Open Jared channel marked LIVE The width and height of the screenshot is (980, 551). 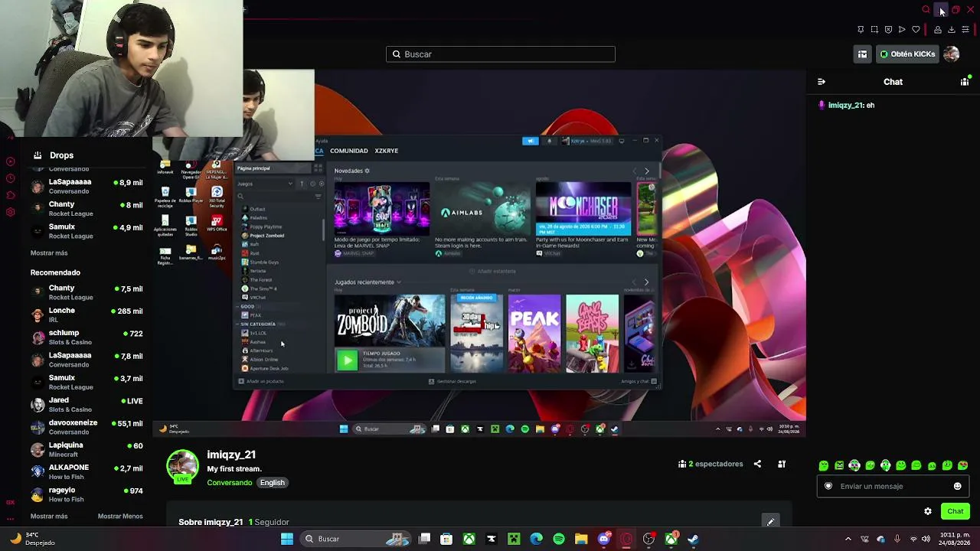(87, 405)
